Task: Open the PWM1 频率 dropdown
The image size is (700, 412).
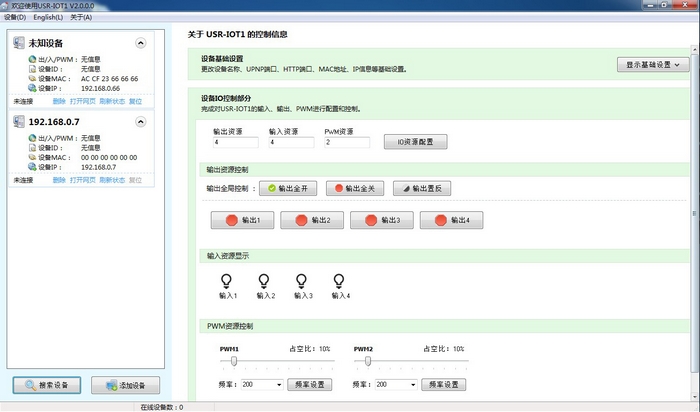Action: pyautogui.click(x=279, y=385)
